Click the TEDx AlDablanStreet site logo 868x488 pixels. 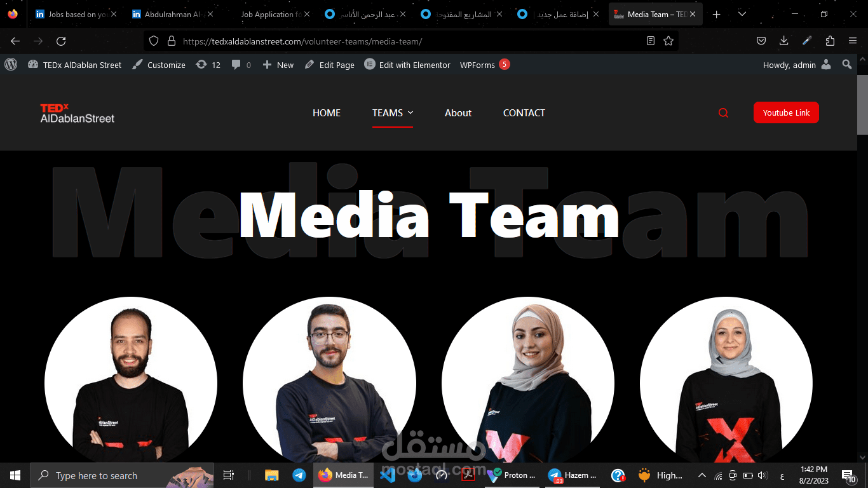pos(78,113)
